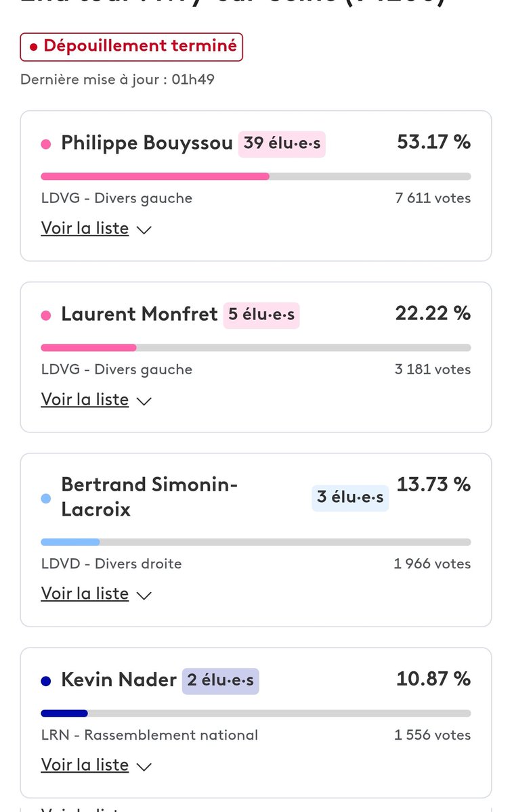This screenshot has width=512, height=812.
Task: Click the pink dot beside Laurent Monfret
Action: [x=46, y=315]
